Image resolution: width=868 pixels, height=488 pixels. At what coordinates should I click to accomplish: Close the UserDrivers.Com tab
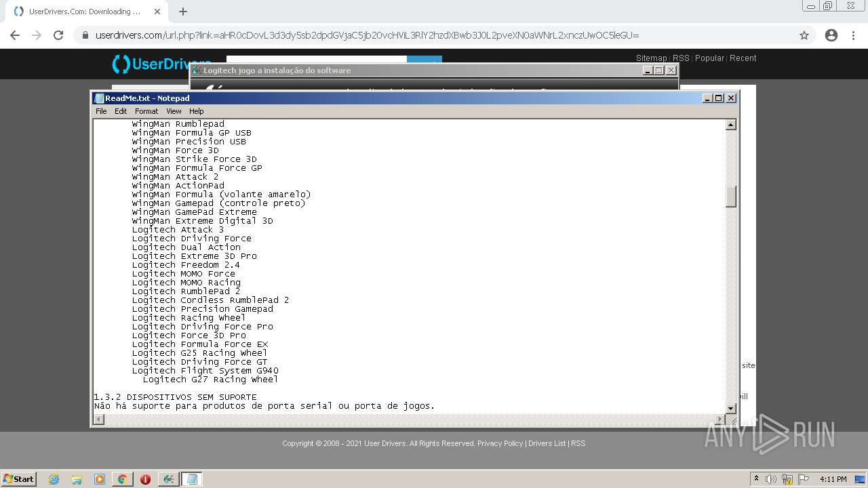(x=157, y=12)
